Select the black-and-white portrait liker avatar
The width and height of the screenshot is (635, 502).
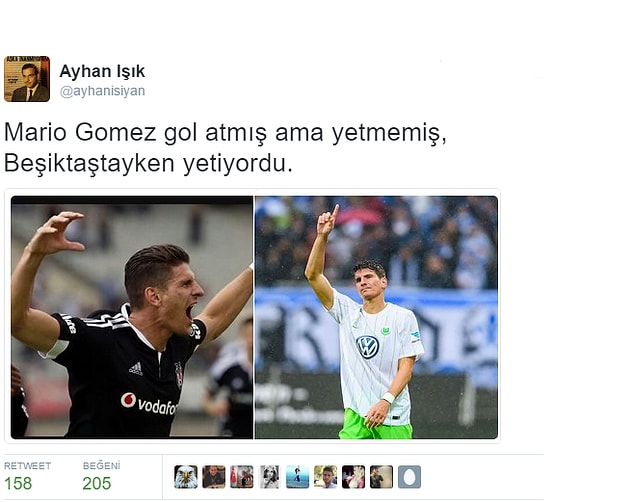[x=270, y=476]
